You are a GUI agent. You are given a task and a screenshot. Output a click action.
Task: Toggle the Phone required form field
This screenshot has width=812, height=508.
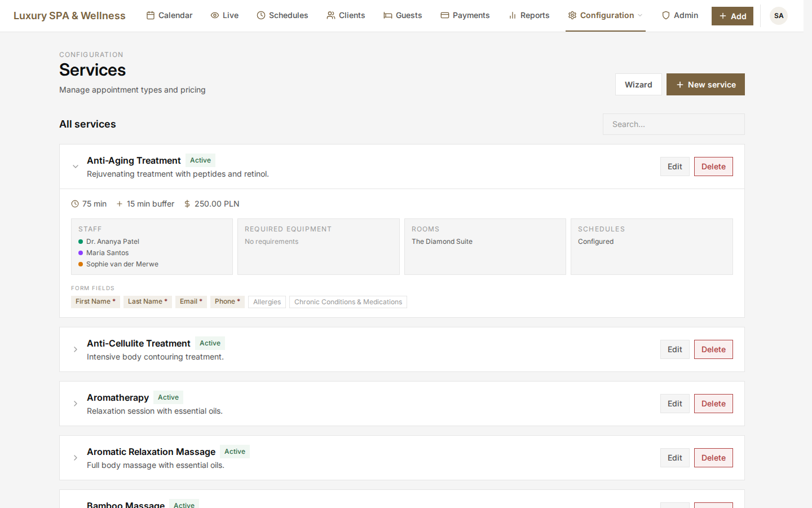tap(227, 301)
